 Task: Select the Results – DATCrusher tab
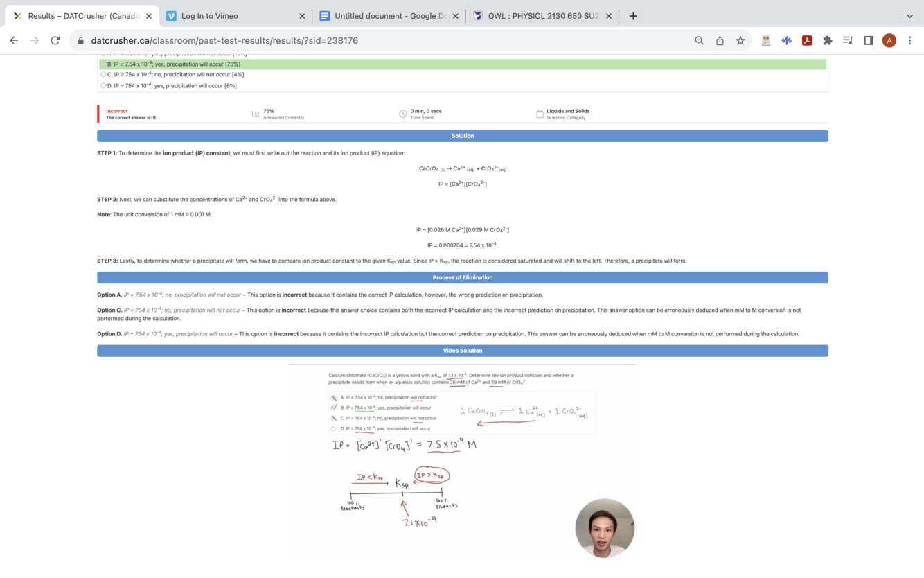[81, 16]
